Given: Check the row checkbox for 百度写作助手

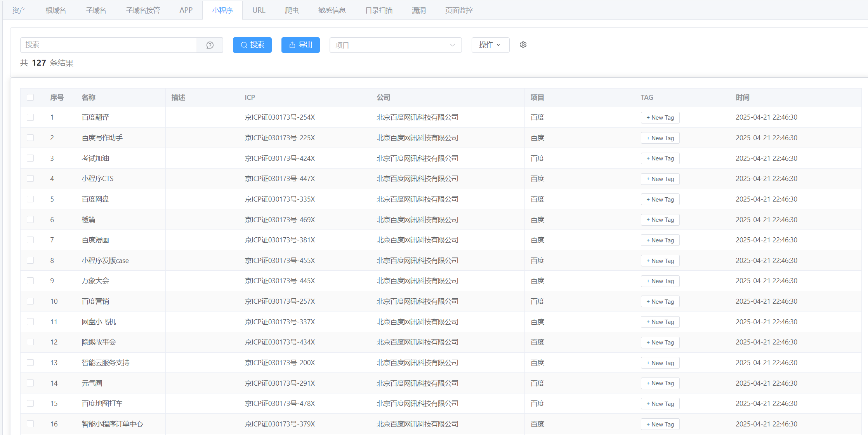Looking at the screenshot, I should tap(30, 138).
